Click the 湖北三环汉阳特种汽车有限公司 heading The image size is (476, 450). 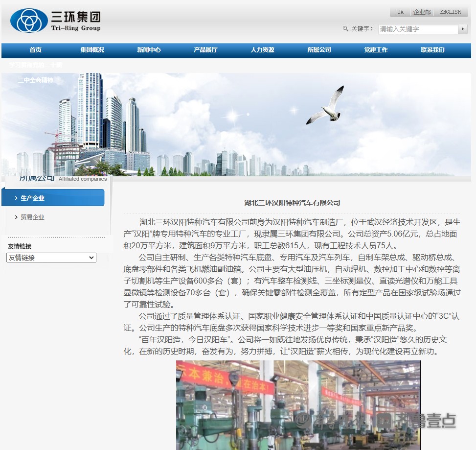[x=292, y=203]
